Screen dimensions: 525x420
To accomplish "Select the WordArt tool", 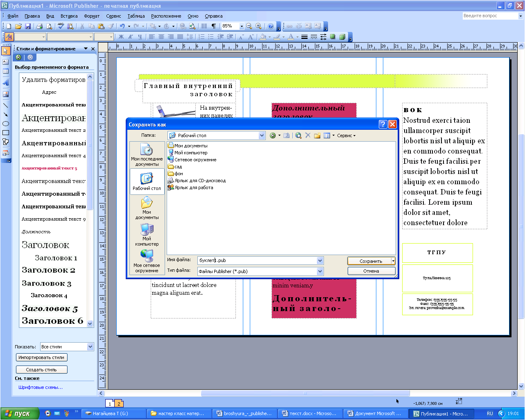I will pos(6,83).
